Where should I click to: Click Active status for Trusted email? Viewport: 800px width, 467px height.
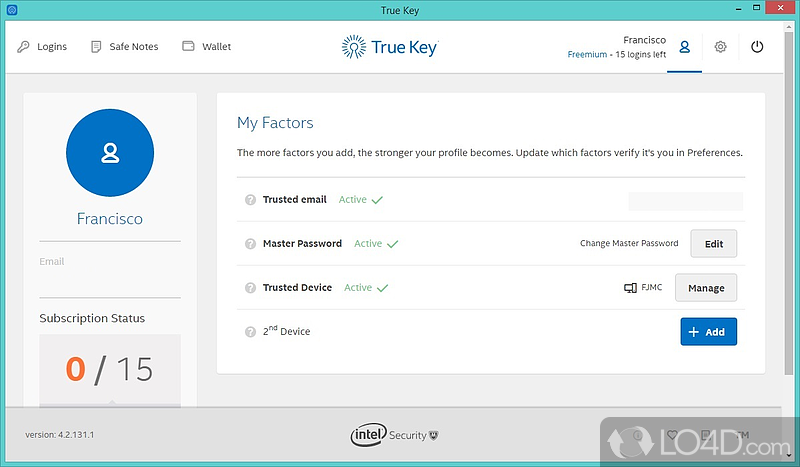pyautogui.click(x=360, y=200)
